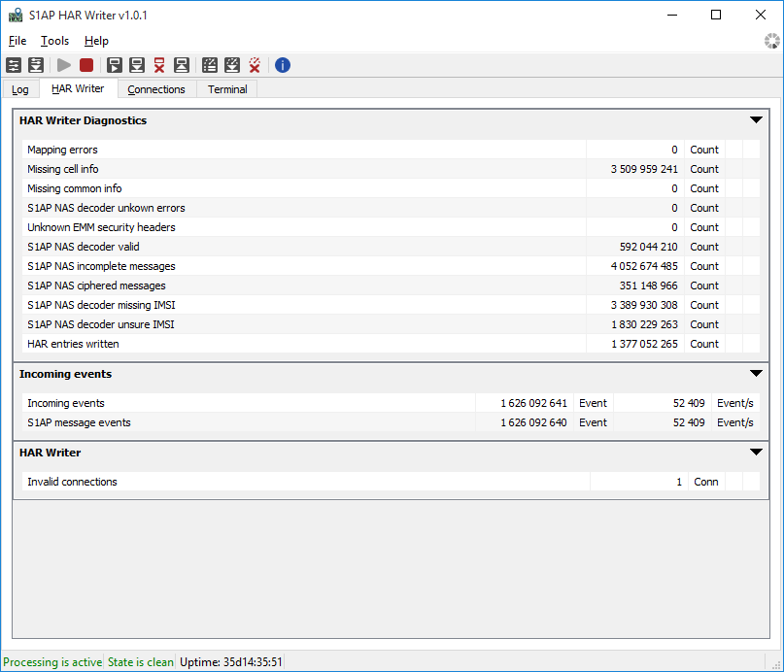Minimize the S1AP HAR Writer window
The width and height of the screenshot is (784, 672).
pos(672,15)
